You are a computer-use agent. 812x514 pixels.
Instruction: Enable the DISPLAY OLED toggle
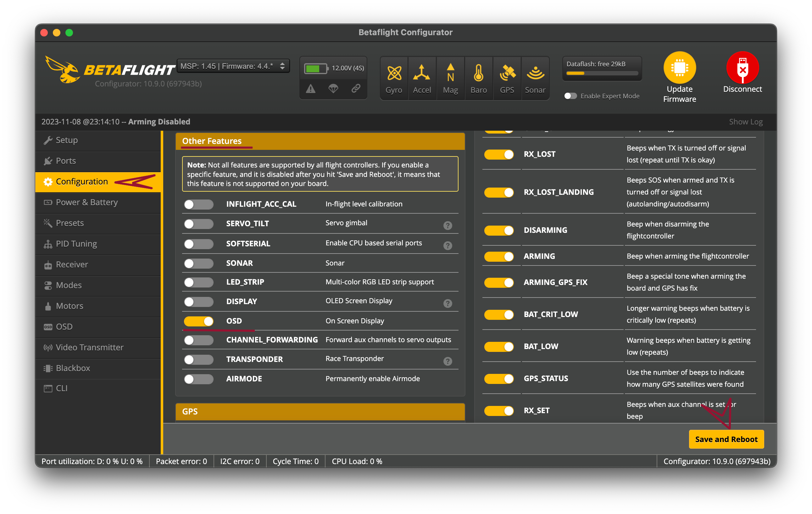199,302
